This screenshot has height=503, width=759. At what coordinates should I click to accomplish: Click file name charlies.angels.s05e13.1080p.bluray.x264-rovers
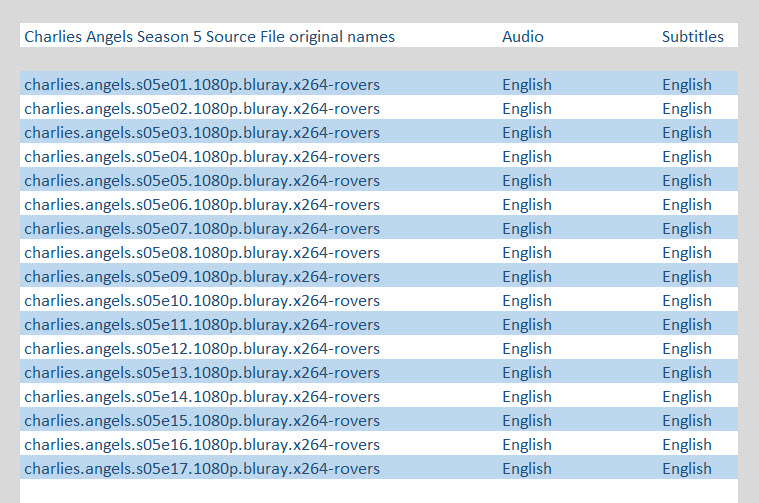click(202, 373)
